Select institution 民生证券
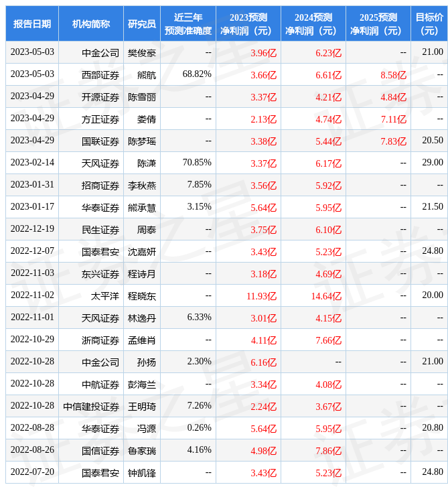Viewport: 448px width, 489px height. 100,230
